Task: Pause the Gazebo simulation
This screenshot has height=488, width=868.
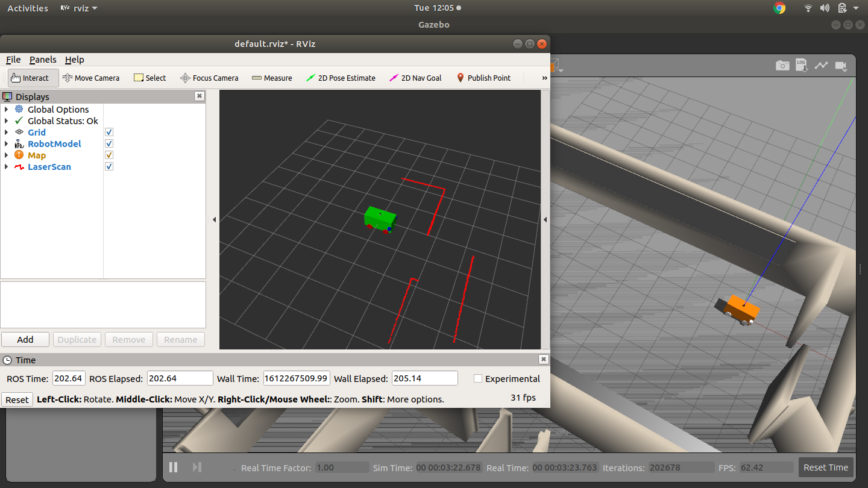Action: (x=174, y=467)
